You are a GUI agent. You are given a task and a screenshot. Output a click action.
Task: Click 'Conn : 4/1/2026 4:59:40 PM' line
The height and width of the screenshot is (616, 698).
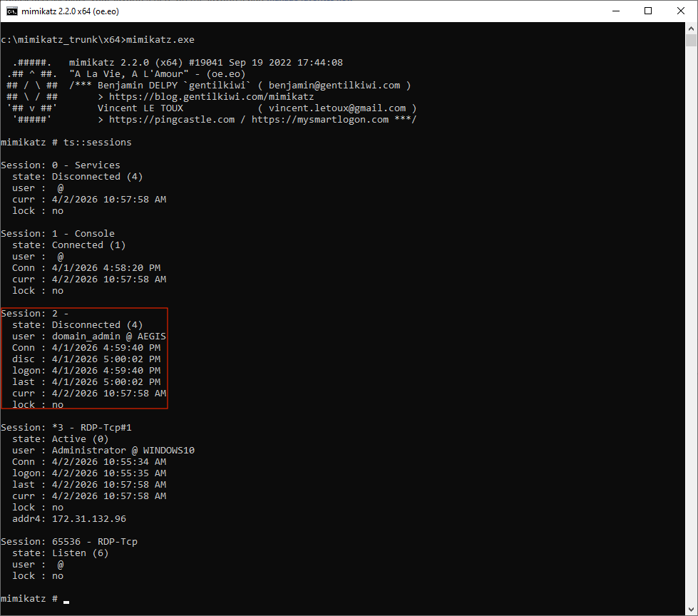86,348
